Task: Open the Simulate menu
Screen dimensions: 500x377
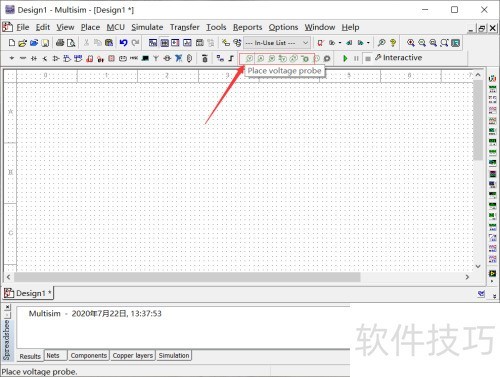Action: (147, 27)
